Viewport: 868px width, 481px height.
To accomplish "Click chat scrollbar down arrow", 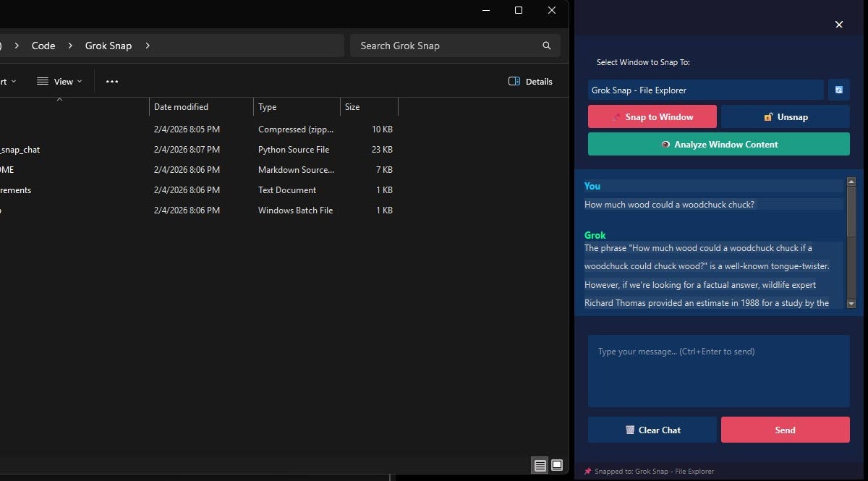I will click(851, 304).
